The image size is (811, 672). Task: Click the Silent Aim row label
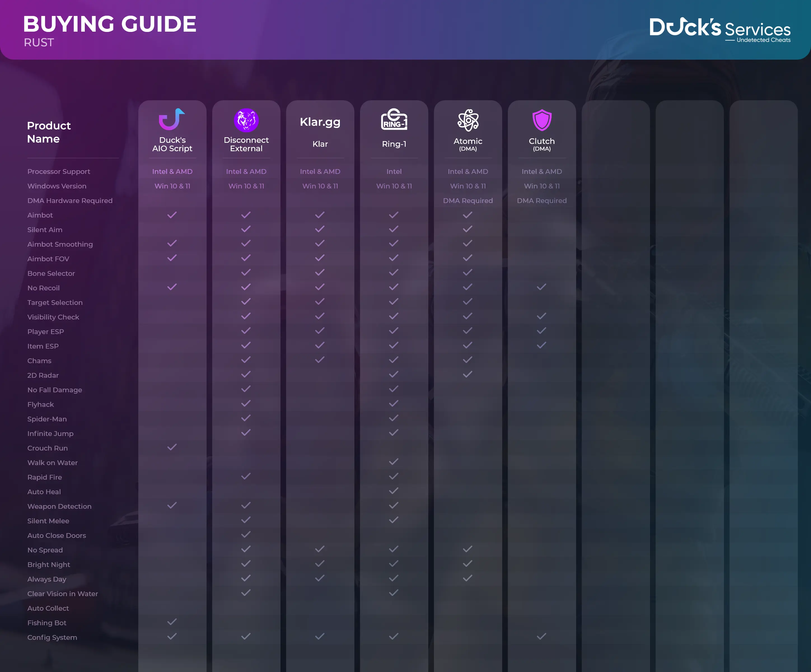coord(45,230)
